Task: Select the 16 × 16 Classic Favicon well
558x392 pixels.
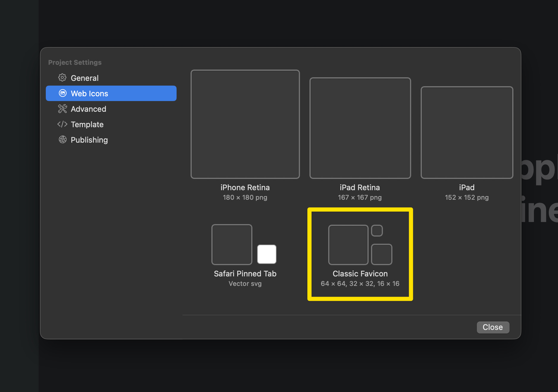Action: (x=377, y=231)
